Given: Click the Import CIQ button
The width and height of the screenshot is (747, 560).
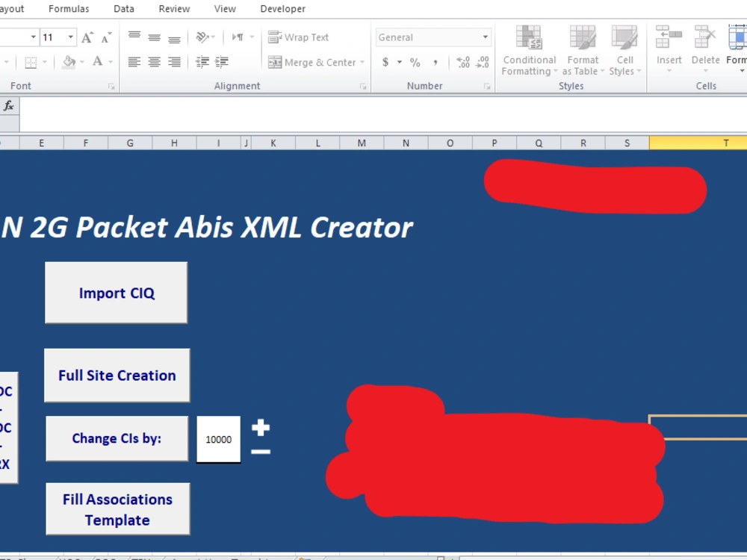Looking at the screenshot, I should [117, 293].
